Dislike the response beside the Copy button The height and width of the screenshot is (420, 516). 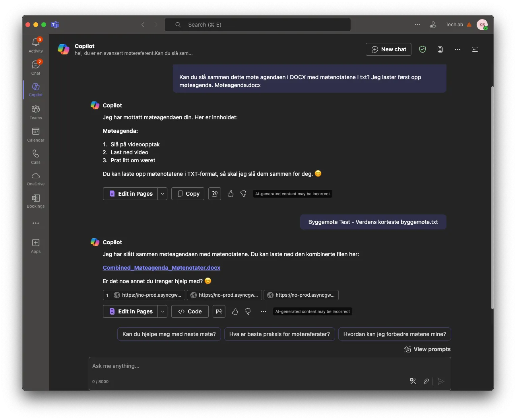(243, 194)
